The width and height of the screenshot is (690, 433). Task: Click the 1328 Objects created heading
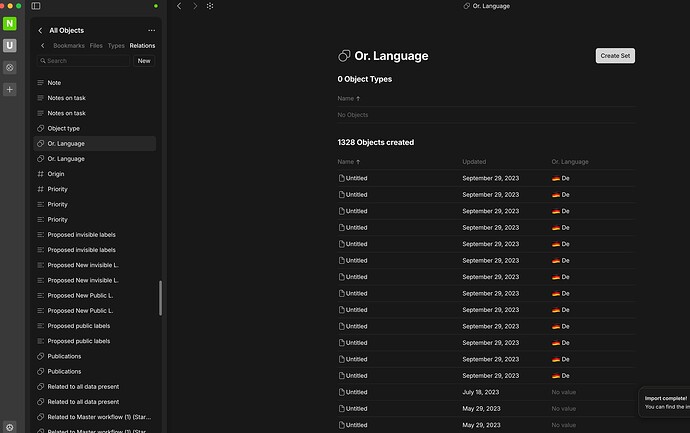click(x=375, y=142)
